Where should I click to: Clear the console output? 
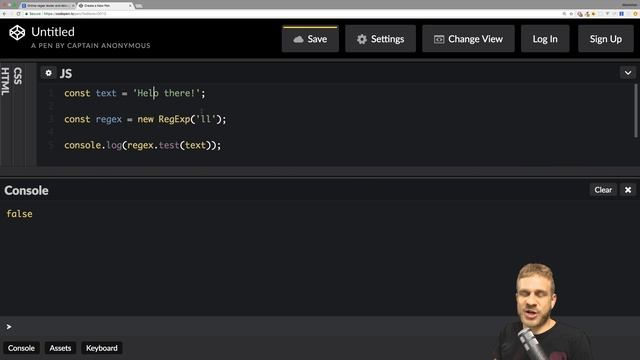(x=603, y=190)
